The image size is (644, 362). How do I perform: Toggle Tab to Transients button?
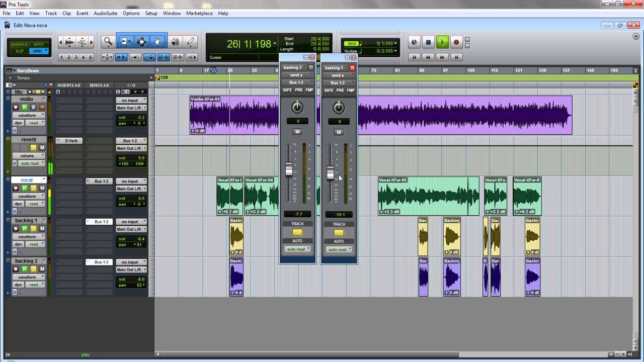pyautogui.click(x=121, y=57)
